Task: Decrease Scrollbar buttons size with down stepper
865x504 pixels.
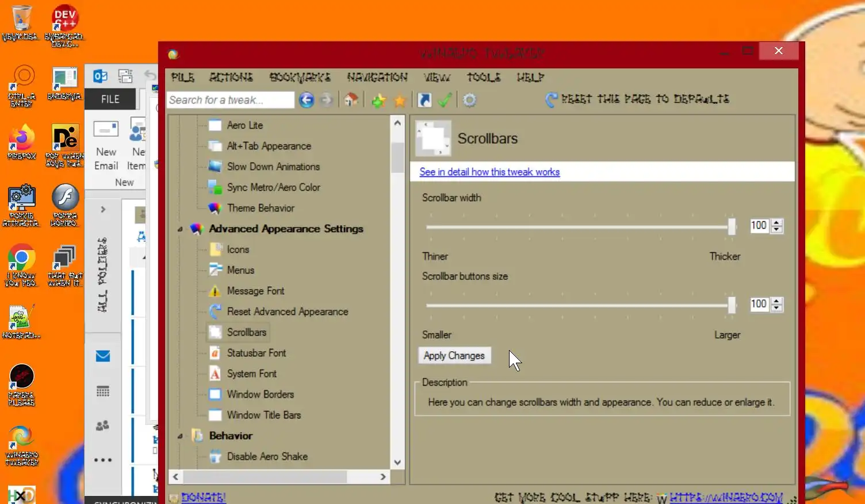Action: (x=776, y=308)
